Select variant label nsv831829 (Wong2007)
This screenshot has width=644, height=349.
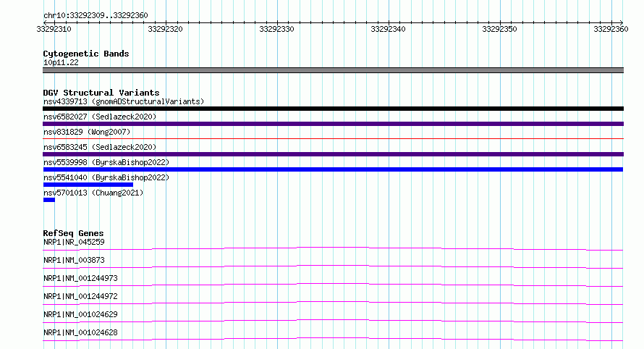[87, 132]
